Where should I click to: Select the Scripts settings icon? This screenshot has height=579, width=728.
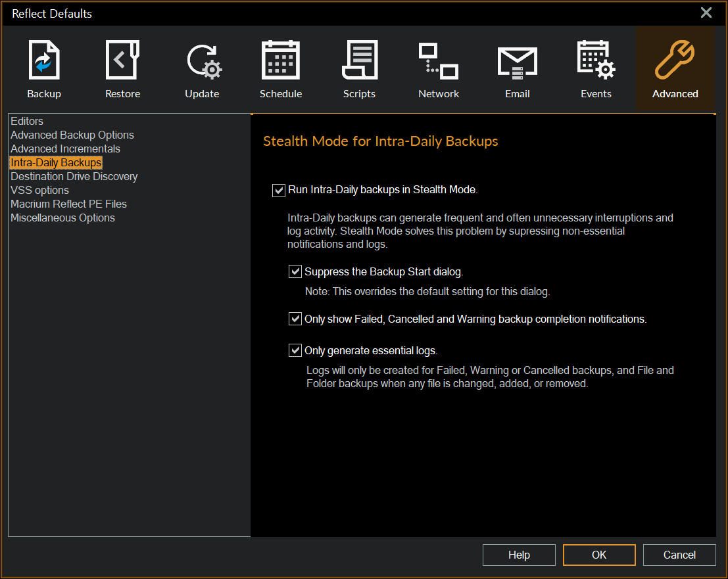pos(359,68)
